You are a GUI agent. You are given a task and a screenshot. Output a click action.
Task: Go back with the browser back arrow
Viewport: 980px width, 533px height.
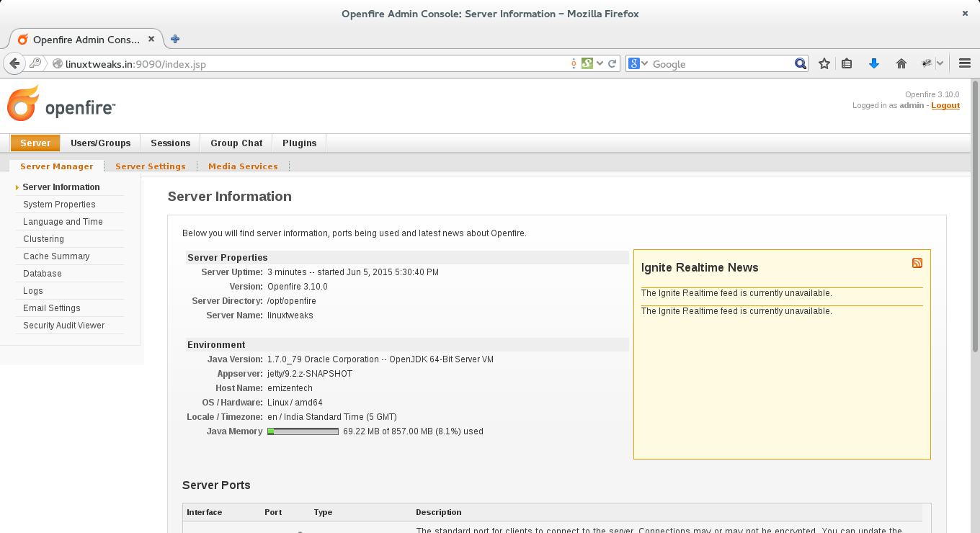coord(14,63)
